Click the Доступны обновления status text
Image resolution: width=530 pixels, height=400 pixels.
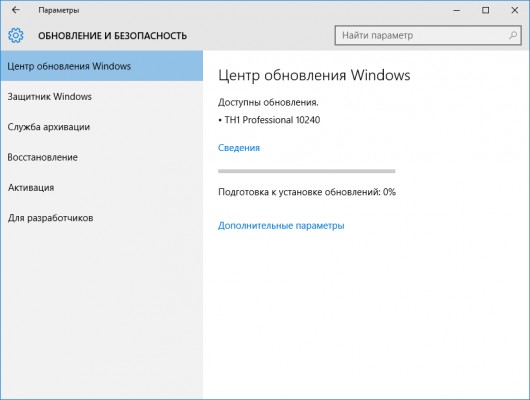point(268,102)
